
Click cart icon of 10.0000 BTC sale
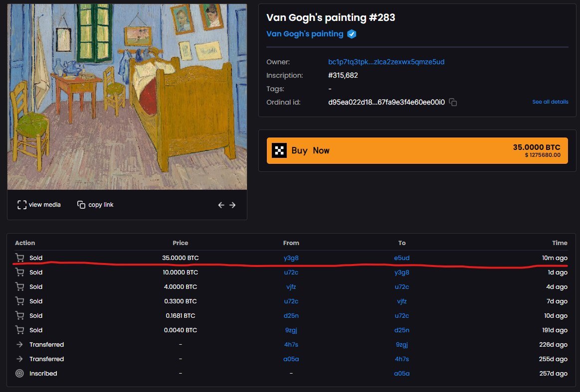click(x=19, y=272)
